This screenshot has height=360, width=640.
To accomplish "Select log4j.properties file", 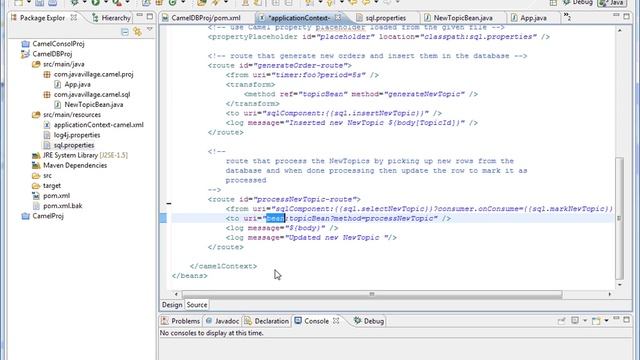I will pos(77,135).
